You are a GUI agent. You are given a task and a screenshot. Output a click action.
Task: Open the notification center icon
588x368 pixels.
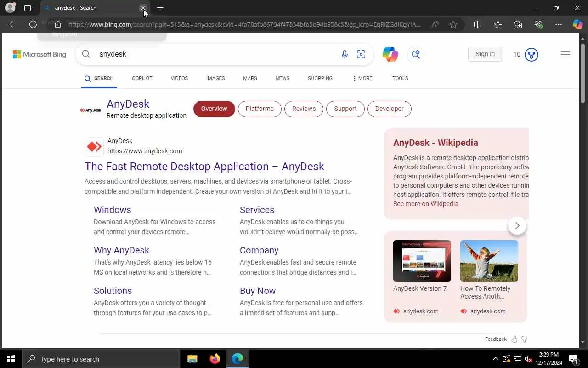[574, 359]
